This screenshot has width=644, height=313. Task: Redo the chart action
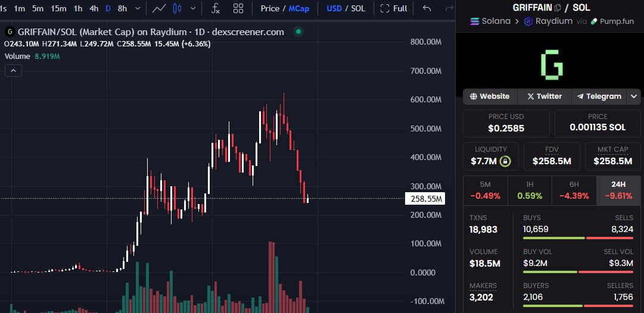point(449,8)
